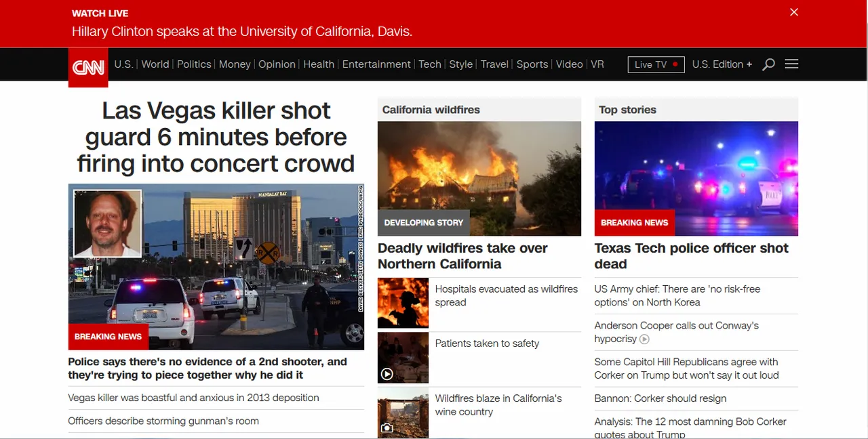
Task: Open the police lights Top stories image
Action: click(x=696, y=179)
